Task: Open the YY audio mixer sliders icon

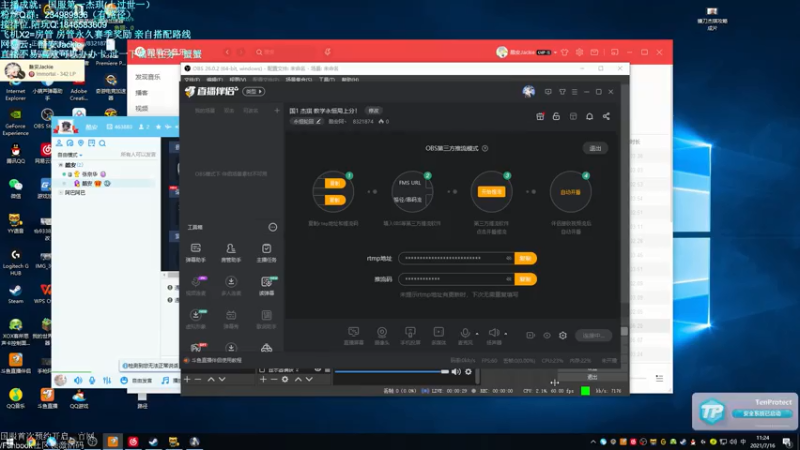Action: [107, 380]
